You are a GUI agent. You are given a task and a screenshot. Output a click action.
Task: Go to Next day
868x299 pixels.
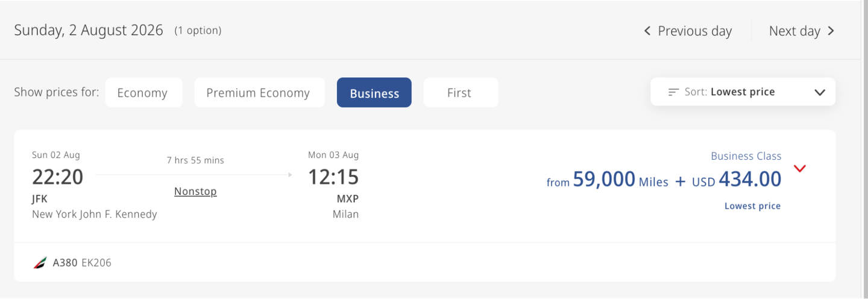pos(802,31)
